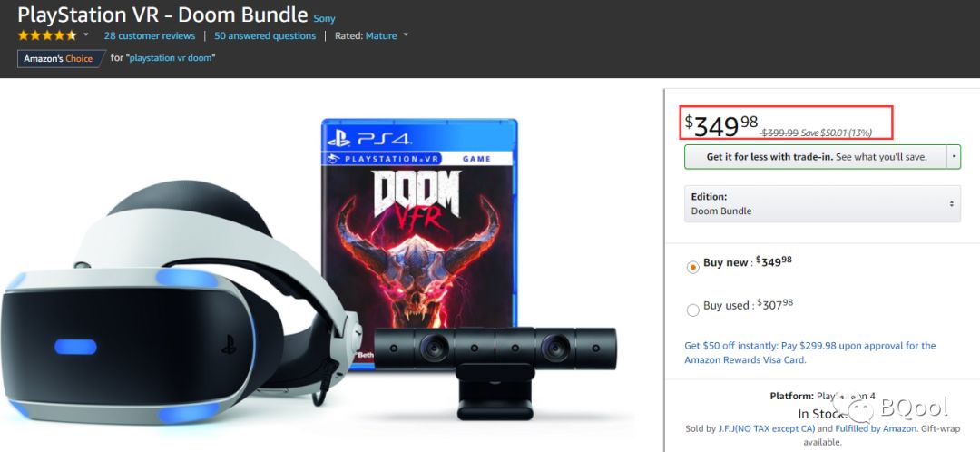Screen dimensions: 980x452
Task: Click the five-star rating icons
Action: [x=47, y=35]
